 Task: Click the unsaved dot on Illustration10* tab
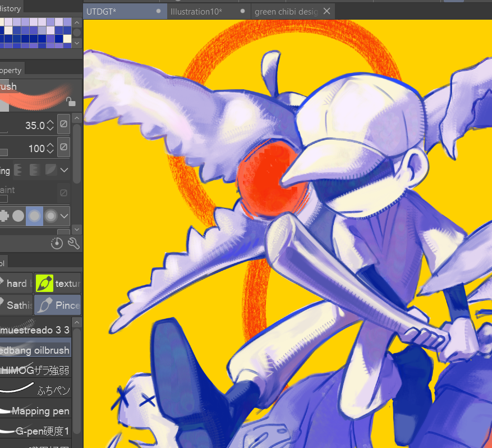click(x=242, y=11)
